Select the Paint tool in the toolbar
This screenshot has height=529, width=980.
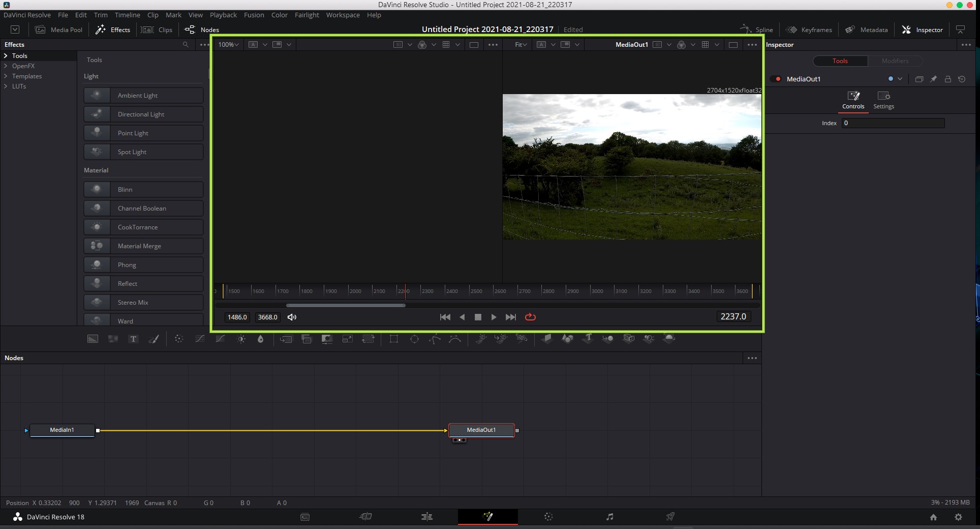154,339
